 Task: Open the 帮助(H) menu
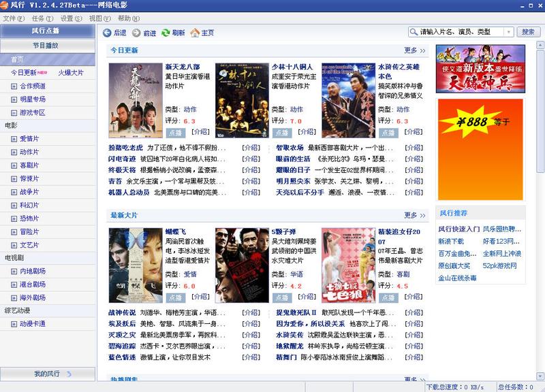pyautogui.click(x=129, y=18)
